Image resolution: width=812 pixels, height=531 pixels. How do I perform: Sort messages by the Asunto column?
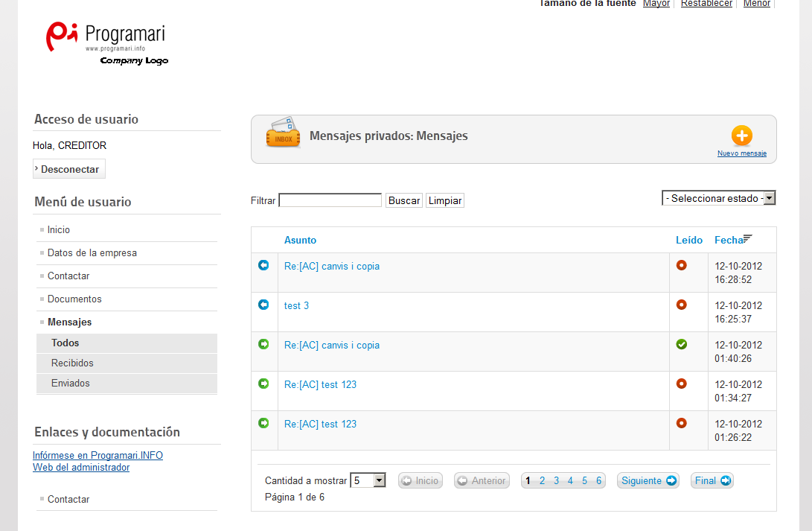tap(300, 240)
